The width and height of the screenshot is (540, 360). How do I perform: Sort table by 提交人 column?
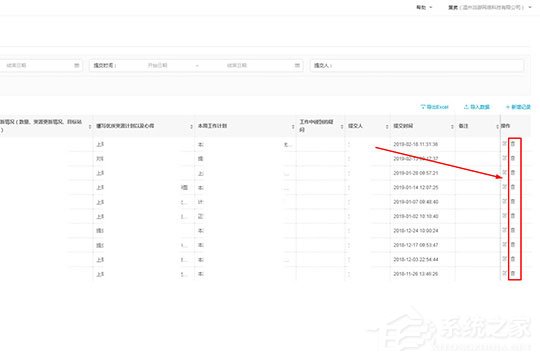(x=387, y=126)
